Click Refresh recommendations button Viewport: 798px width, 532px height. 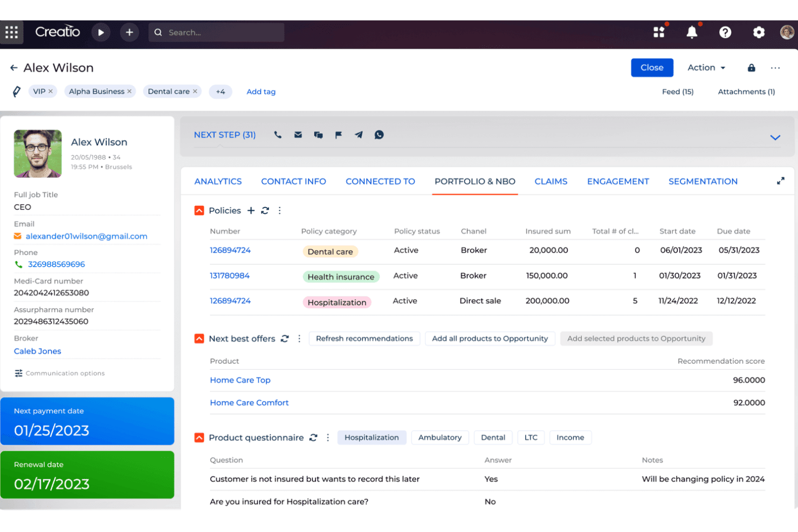(x=364, y=338)
